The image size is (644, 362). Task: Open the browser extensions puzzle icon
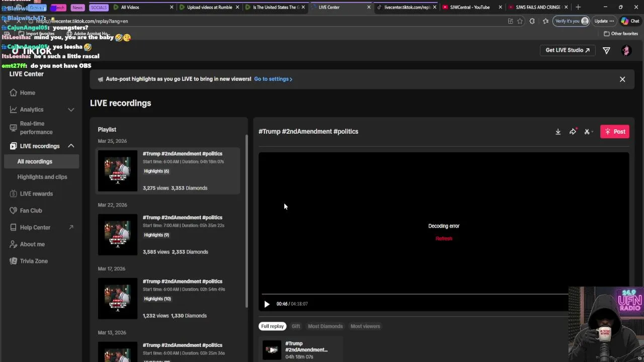[x=532, y=21]
